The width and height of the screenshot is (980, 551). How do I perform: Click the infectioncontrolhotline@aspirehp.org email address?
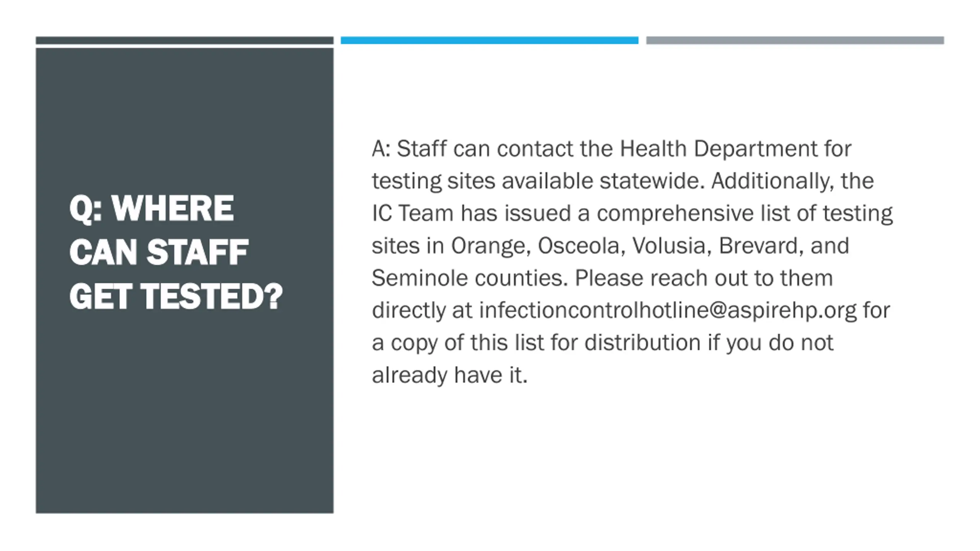click(668, 310)
